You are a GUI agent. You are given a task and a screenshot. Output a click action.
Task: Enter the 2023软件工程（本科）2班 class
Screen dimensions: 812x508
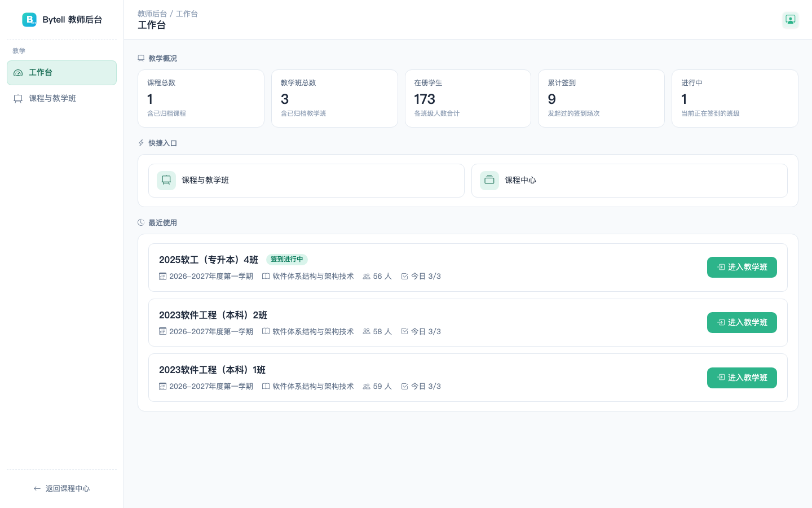(x=742, y=322)
